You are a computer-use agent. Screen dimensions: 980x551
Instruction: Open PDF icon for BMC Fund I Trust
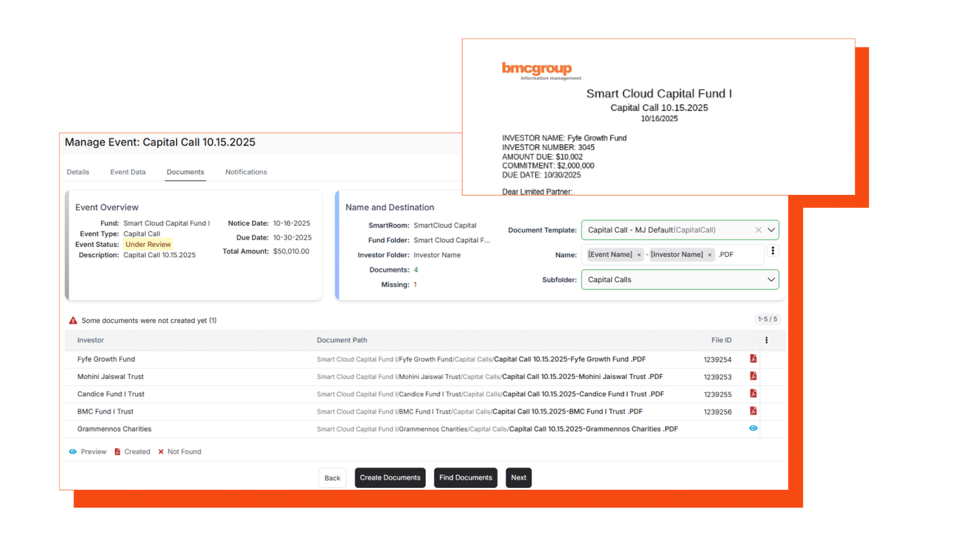tap(753, 411)
